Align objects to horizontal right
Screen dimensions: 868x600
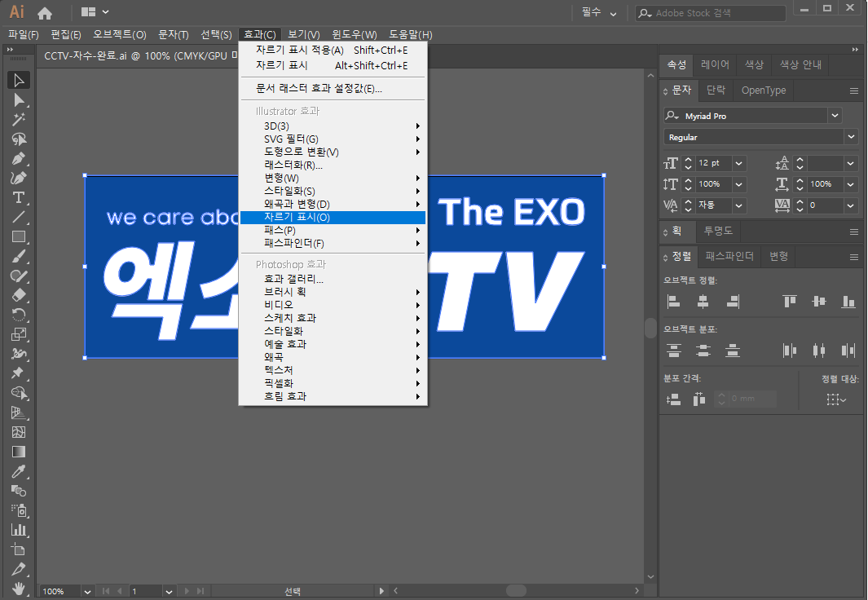click(733, 302)
